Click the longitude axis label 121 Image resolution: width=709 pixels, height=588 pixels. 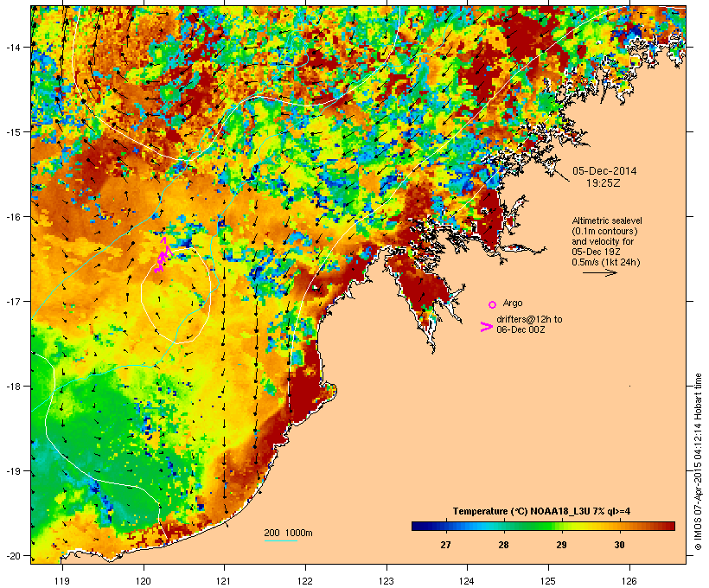click(x=224, y=581)
